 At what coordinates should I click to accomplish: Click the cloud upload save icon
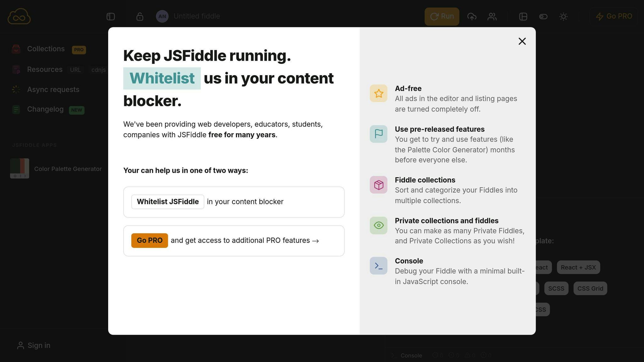[472, 16]
